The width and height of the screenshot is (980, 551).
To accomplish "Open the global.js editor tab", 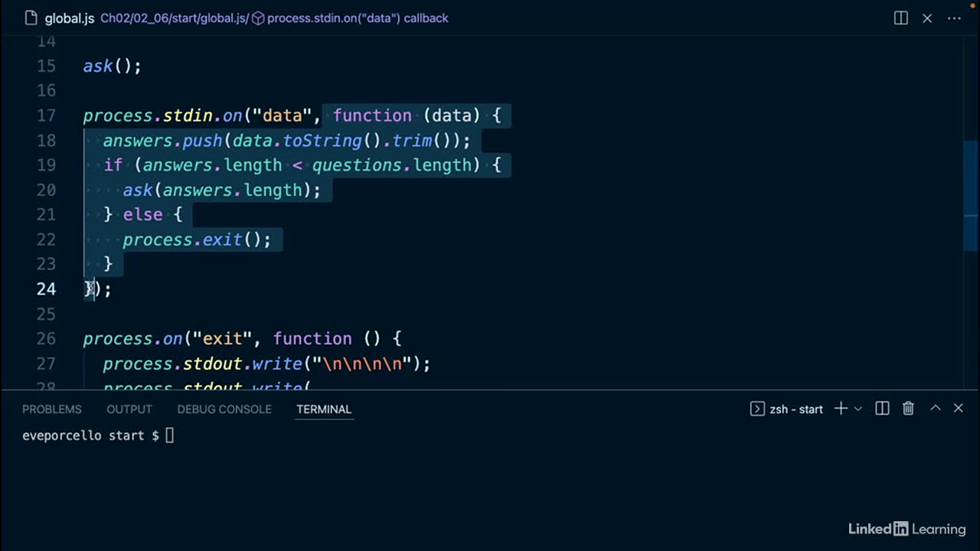I will coord(69,18).
